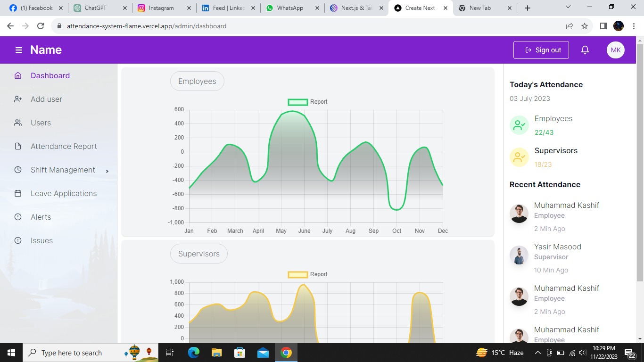Viewport: 644px width, 362px height.
Task: Open Add user in the sidebar
Action: [46, 99]
